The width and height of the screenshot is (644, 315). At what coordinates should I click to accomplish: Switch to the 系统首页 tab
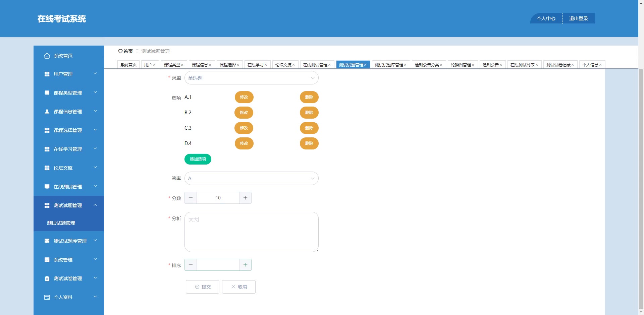pos(128,65)
